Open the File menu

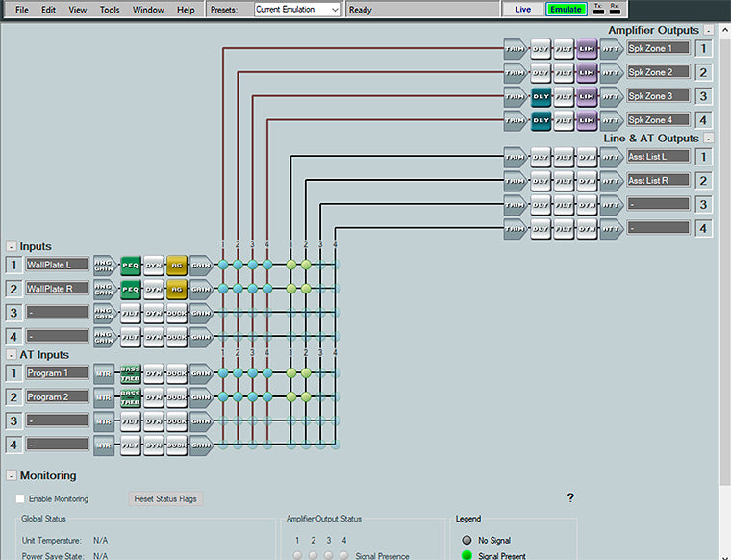22,10
